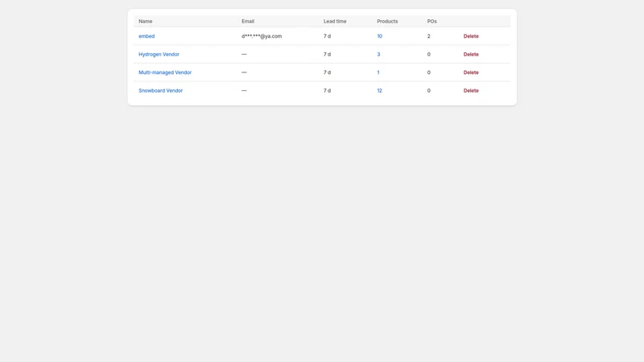Select the POs value 0 for Hydrogen Vendor
Viewport: 644px width, 362px height.
pyautogui.click(x=428, y=54)
